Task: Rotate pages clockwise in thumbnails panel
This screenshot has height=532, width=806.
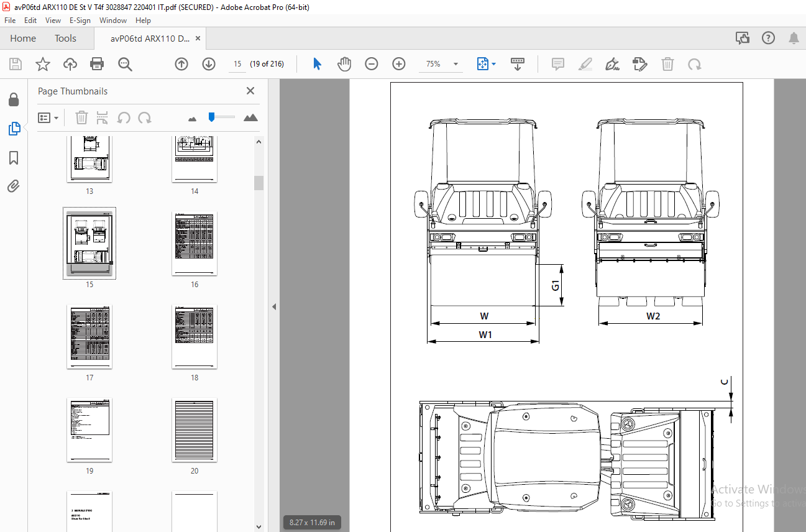Action: (145, 117)
